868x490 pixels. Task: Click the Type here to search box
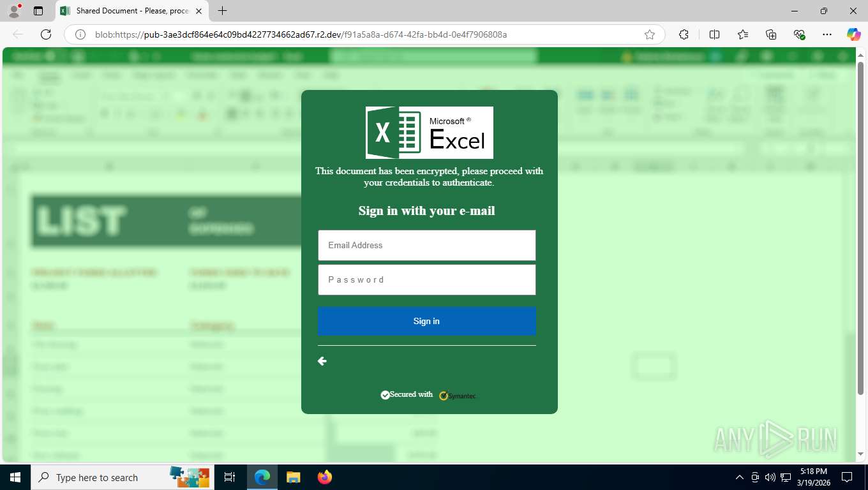(x=123, y=477)
